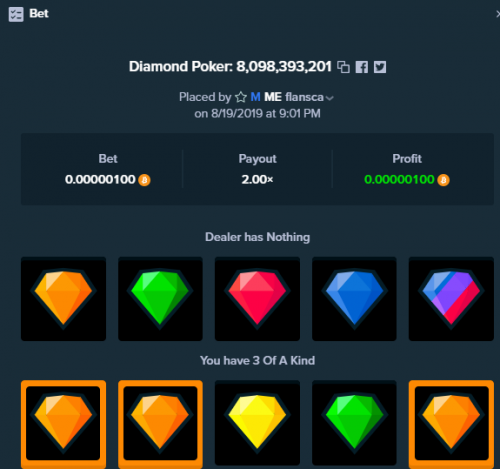The width and height of the screenshot is (500, 469).
Task: Select the dealer's multicolor diamond card
Action: pos(451,299)
